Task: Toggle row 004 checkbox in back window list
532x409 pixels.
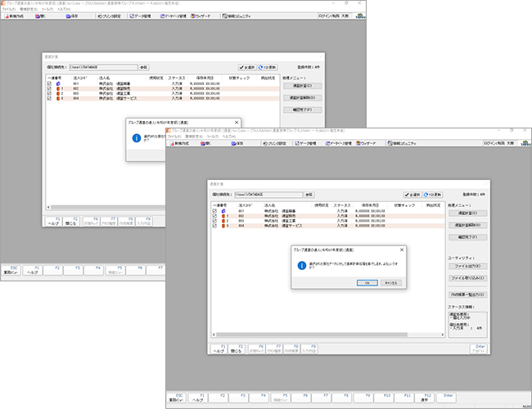Action: point(49,98)
